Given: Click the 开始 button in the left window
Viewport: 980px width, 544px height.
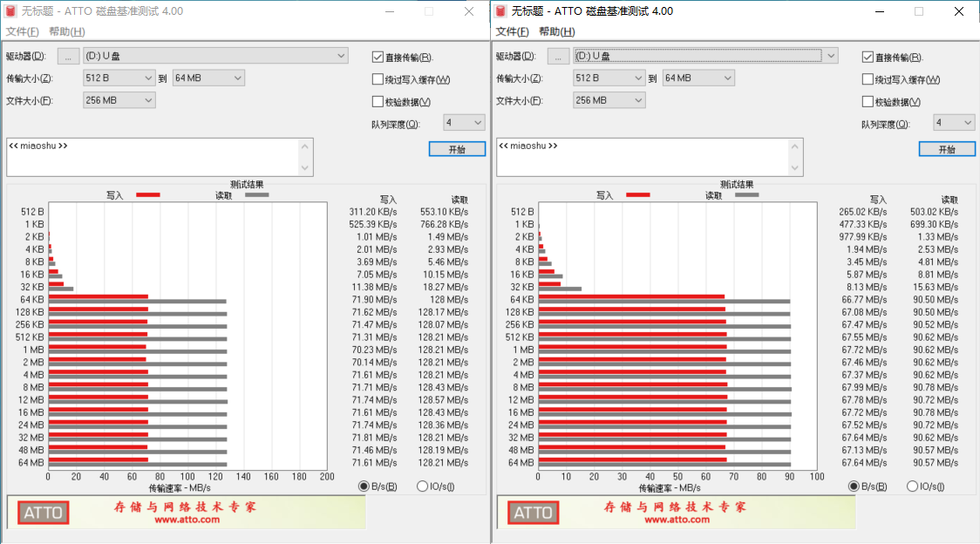Looking at the screenshot, I should [x=457, y=149].
